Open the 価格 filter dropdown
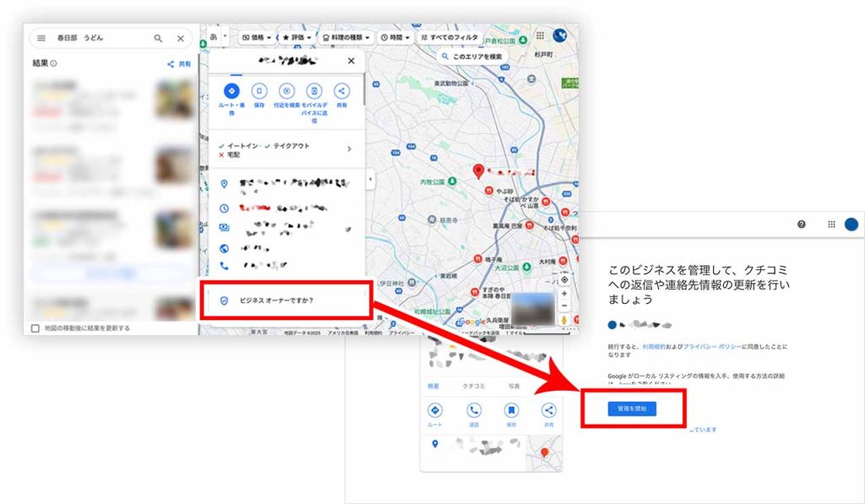Viewport: 865px width, 504px height. [x=257, y=37]
